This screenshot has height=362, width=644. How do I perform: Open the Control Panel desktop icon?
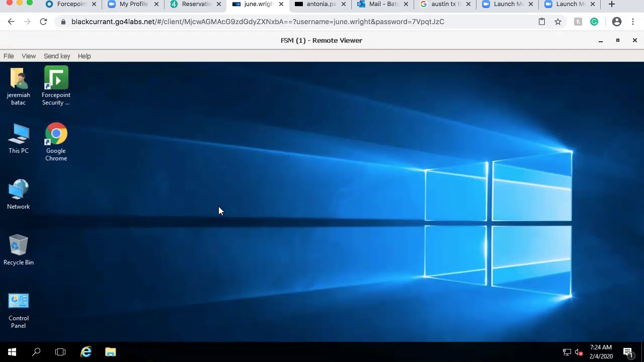19,311
